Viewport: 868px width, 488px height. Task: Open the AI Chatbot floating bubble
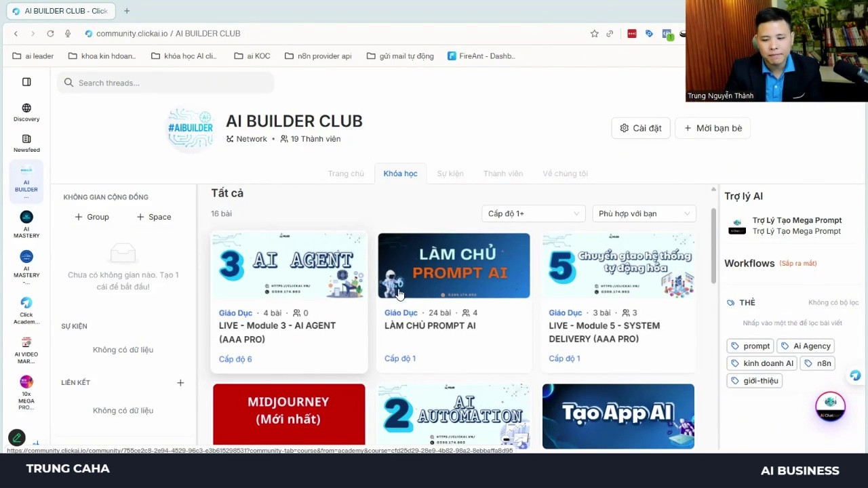tap(831, 406)
